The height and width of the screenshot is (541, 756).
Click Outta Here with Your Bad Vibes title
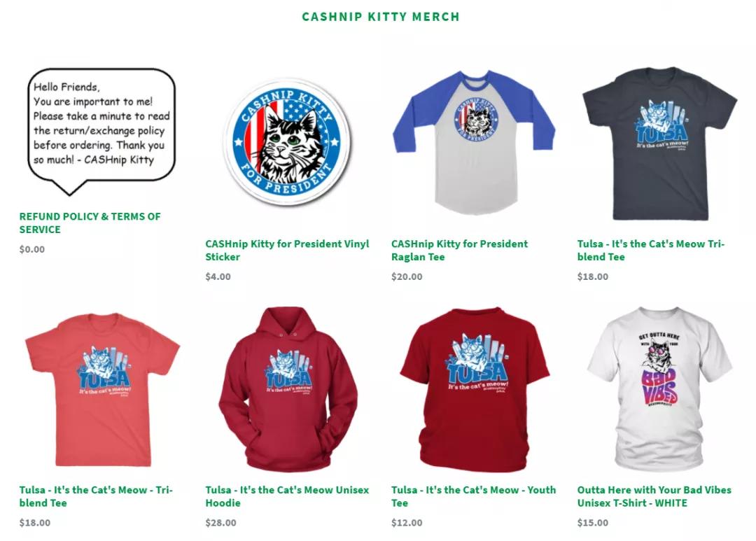tap(654, 496)
